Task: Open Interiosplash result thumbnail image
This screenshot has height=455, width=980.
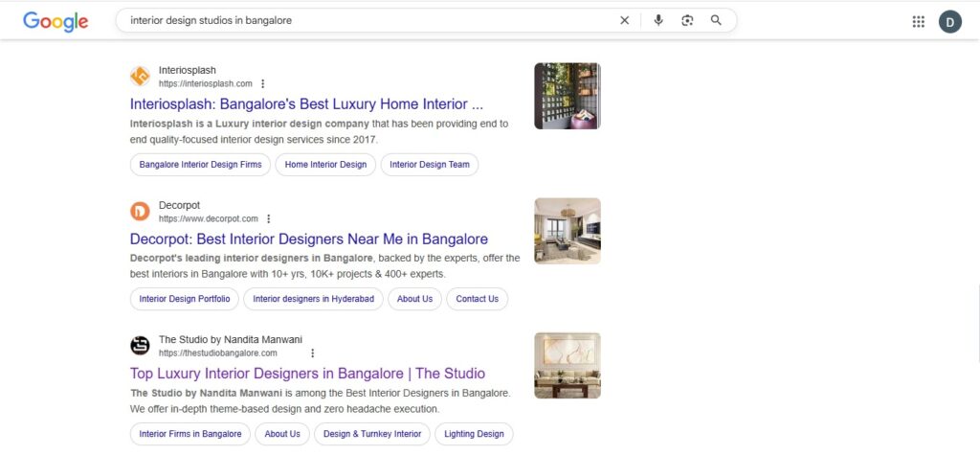Action: tap(568, 96)
